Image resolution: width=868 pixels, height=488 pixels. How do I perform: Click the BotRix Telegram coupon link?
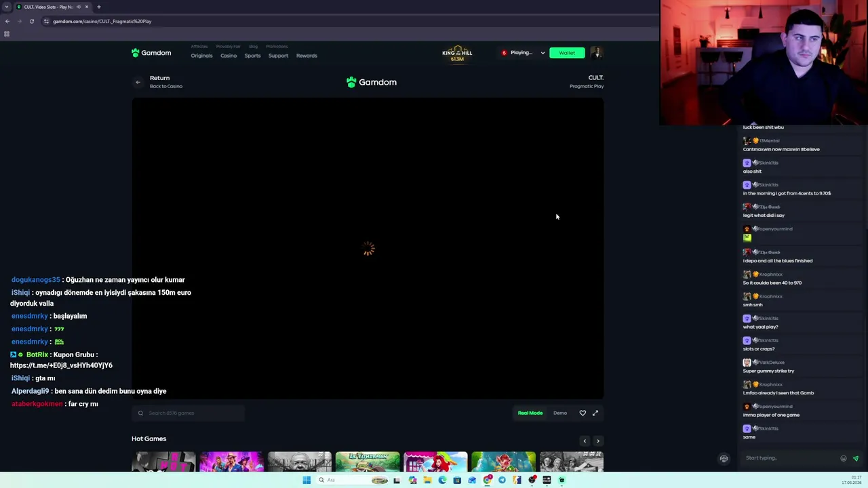click(x=61, y=365)
